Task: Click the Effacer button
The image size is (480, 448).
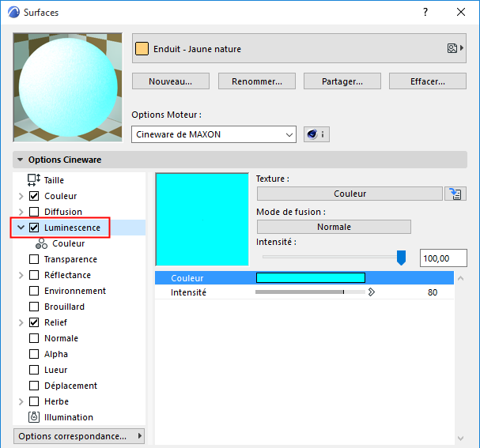Action: point(428,81)
